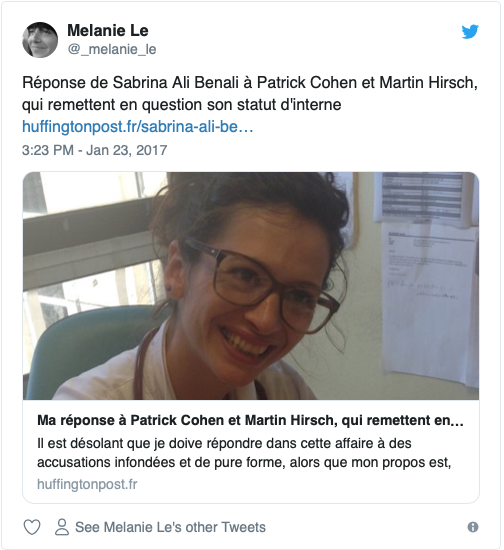Viewport: 504px width, 550px height.
Task: Open the article preview photo
Action: [x=251, y=286]
